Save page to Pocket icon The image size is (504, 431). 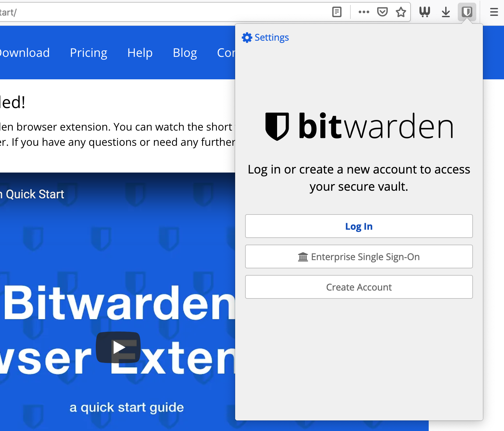(x=382, y=12)
